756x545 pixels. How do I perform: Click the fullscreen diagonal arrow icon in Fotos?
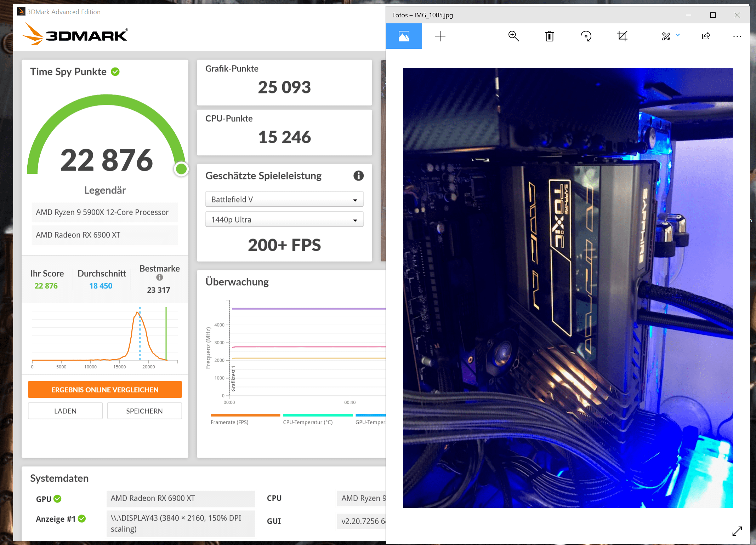[737, 531]
